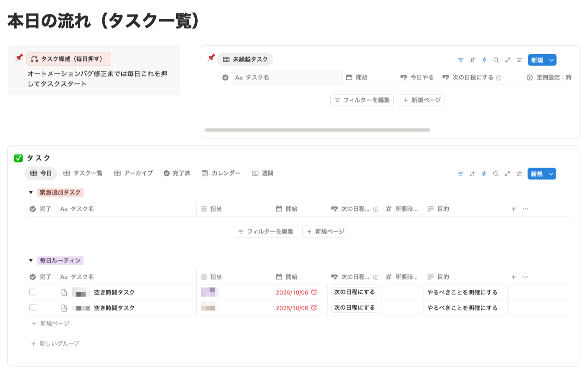Check the 完了 checkbox of the second 空き時間タスク row
Viewport: 588px width, 370px height.
coord(33,308)
